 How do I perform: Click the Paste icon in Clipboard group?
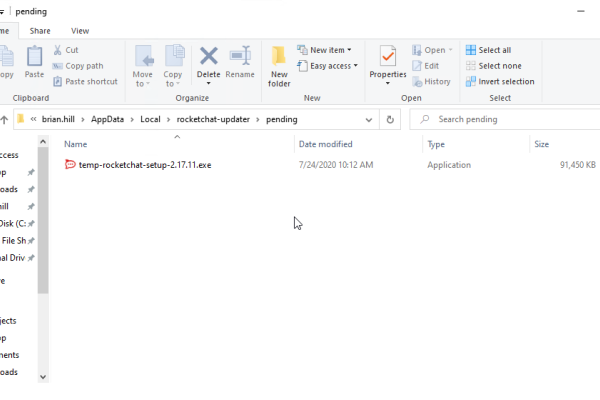click(x=34, y=60)
